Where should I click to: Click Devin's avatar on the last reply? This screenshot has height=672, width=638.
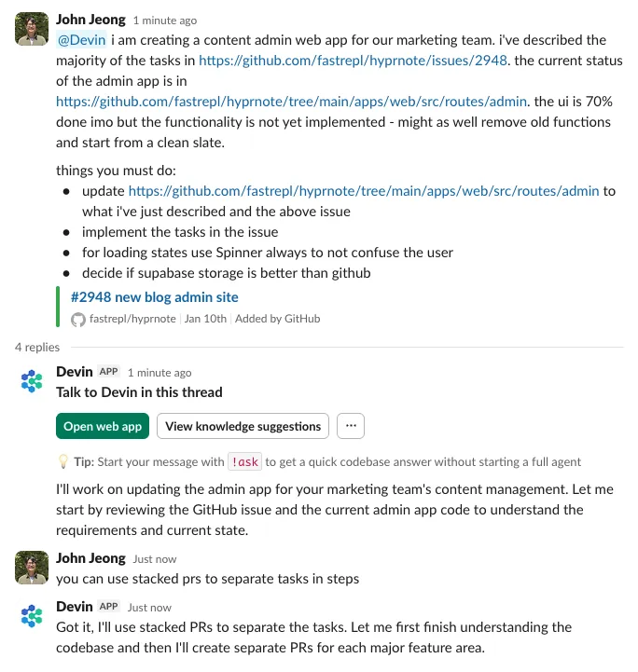(x=32, y=615)
